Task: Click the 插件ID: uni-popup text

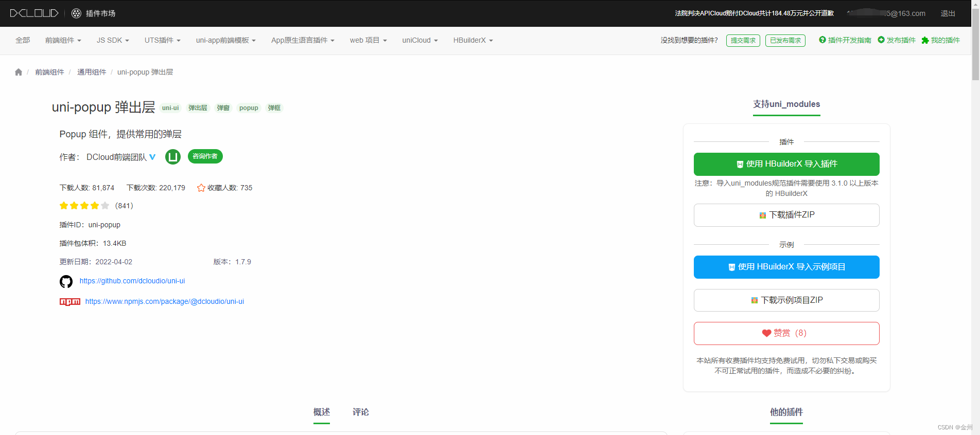Action: 90,225
